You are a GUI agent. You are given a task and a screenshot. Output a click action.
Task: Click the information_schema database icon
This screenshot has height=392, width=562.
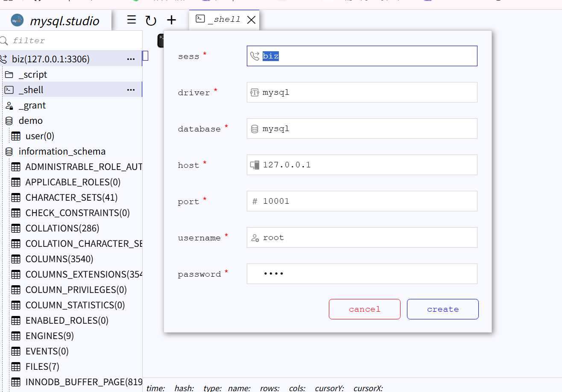click(9, 152)
